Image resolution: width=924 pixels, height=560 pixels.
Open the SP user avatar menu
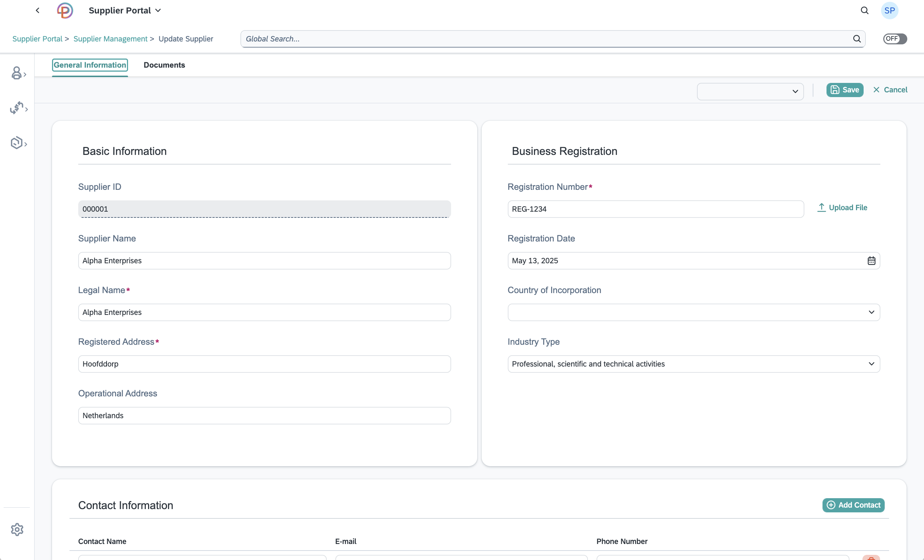tap(889, 11)
